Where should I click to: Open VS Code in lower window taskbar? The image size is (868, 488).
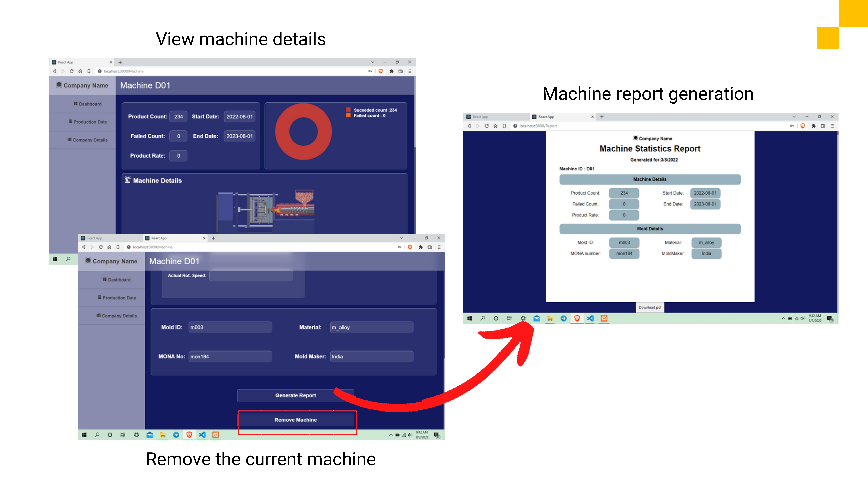(x=202, y=435)
